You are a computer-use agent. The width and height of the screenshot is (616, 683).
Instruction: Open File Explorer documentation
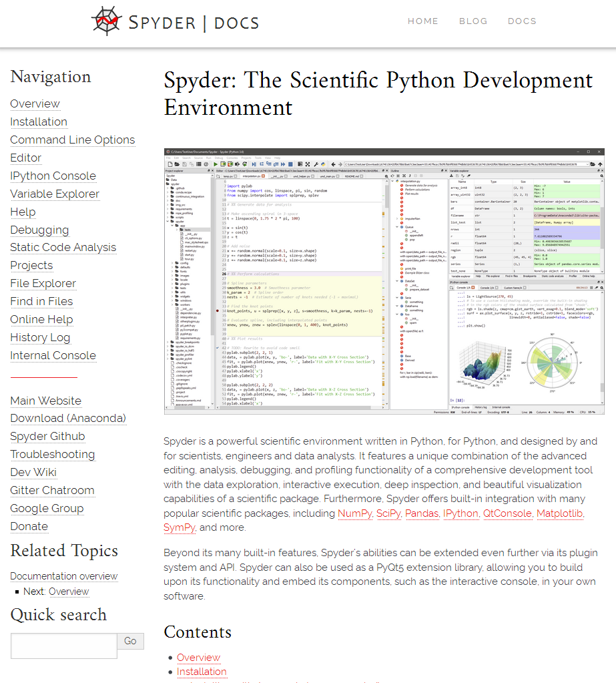pyautogui.click(x=43, y=284)
